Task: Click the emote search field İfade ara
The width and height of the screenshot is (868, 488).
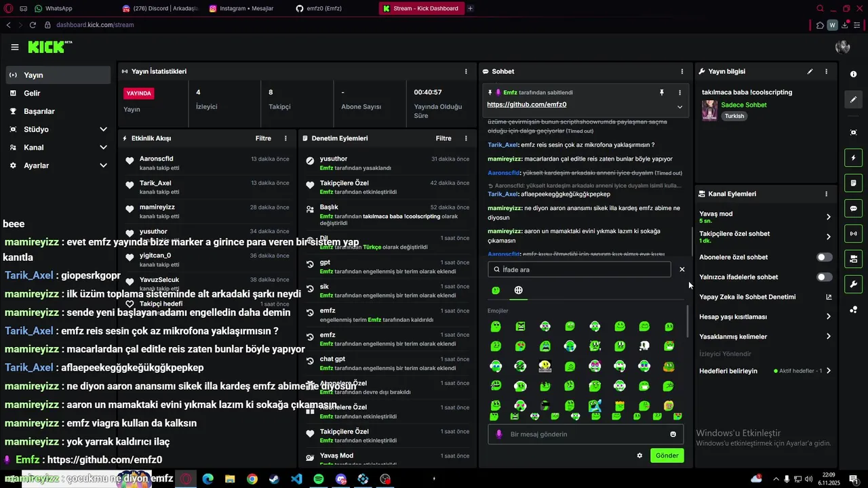Action: click(x=579, y=269)
